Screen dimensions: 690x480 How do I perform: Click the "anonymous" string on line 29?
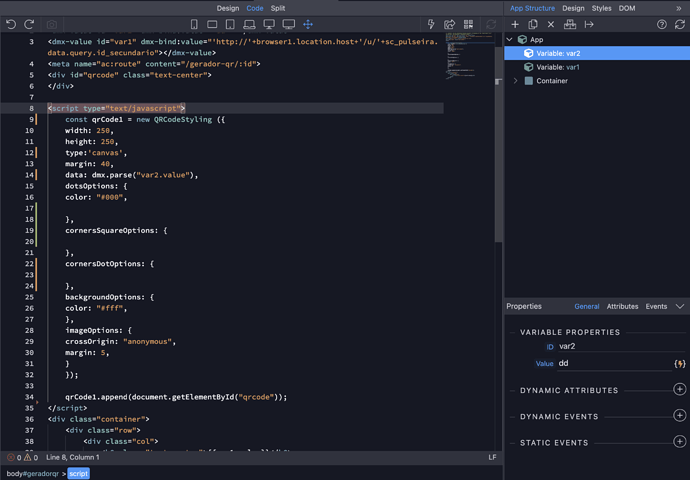pos(147,342)
